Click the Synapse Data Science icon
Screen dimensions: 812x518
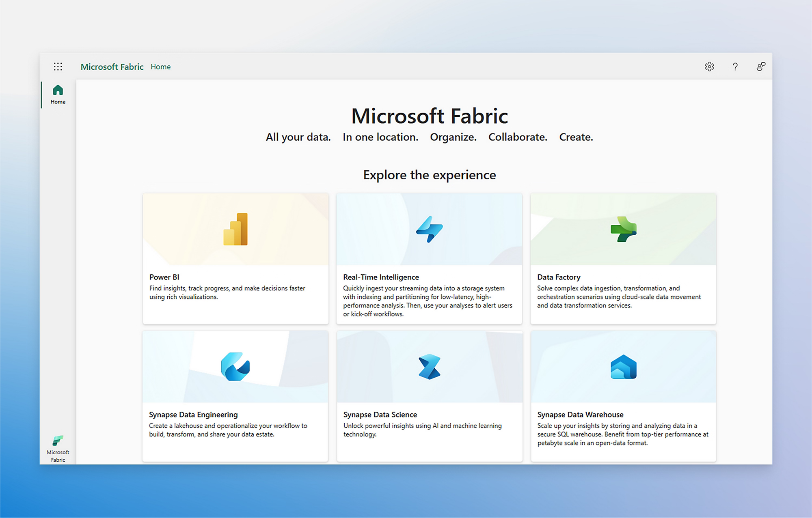[x=429, y=367]
